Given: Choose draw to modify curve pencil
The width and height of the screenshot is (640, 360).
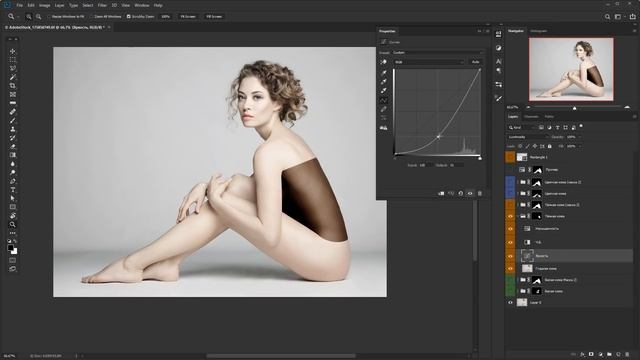Looking at the screenshot, I should (x=384, y=109).
